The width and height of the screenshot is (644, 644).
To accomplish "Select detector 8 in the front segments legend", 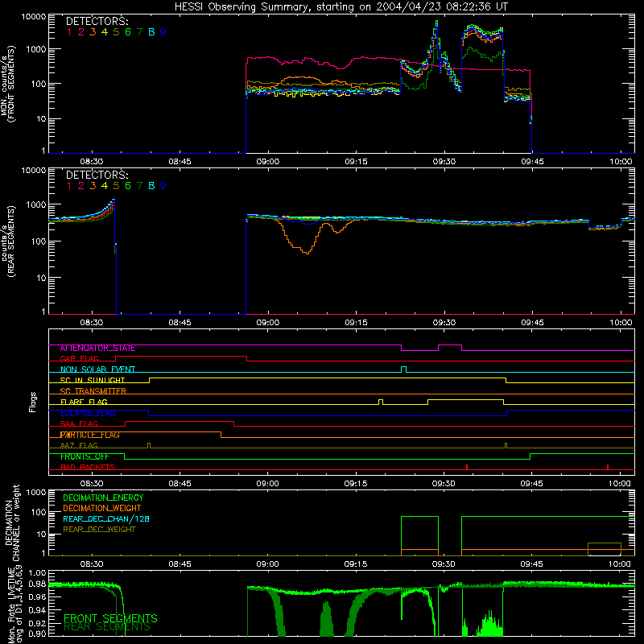I will [151, 32].
